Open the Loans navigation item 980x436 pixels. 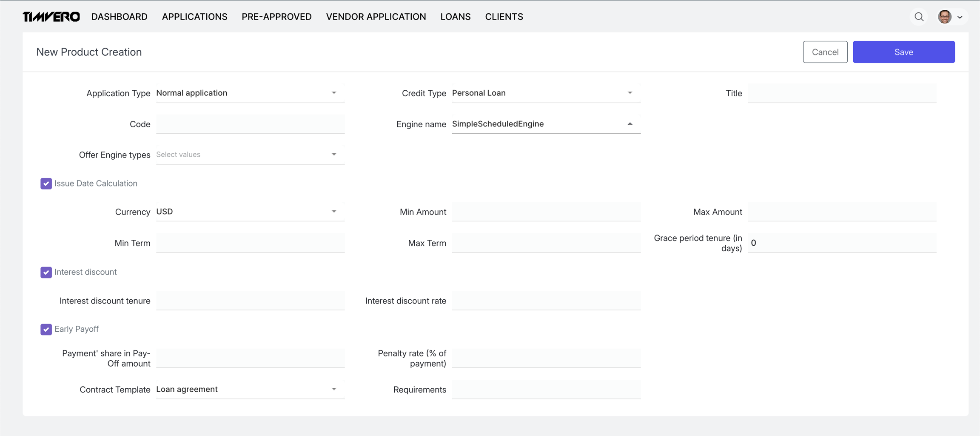[455, 17]
